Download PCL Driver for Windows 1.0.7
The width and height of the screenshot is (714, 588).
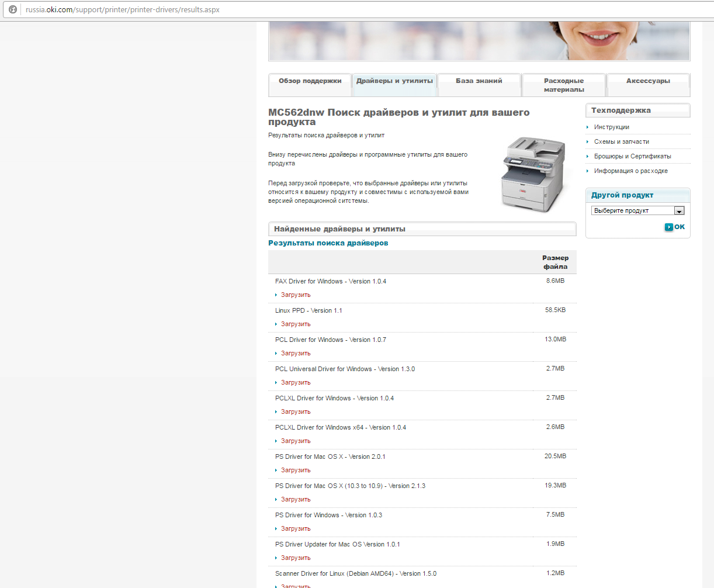[x=296, y=353]
